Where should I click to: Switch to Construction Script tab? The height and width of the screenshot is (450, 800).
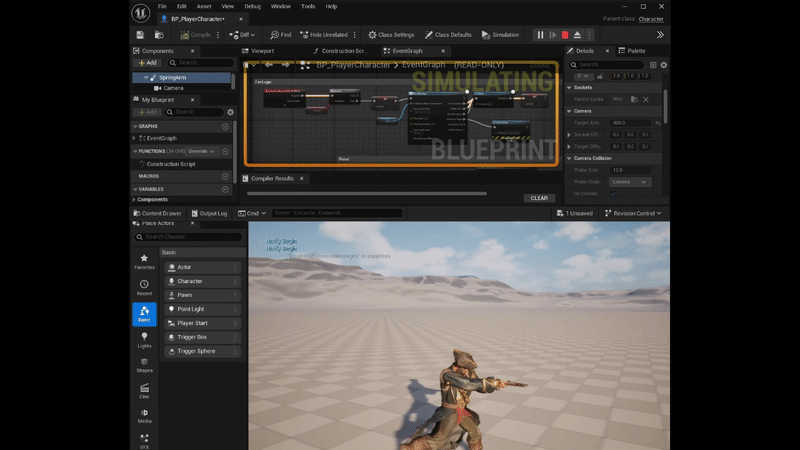pyautogui.click(x=340, y=51)
